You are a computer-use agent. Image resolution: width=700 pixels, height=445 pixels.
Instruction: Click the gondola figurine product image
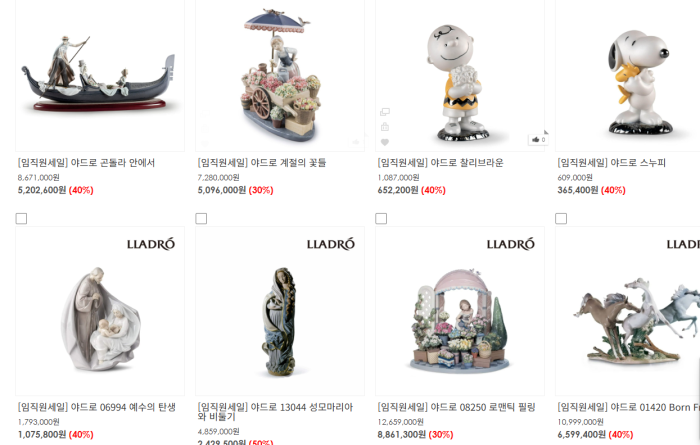(100, 75)
